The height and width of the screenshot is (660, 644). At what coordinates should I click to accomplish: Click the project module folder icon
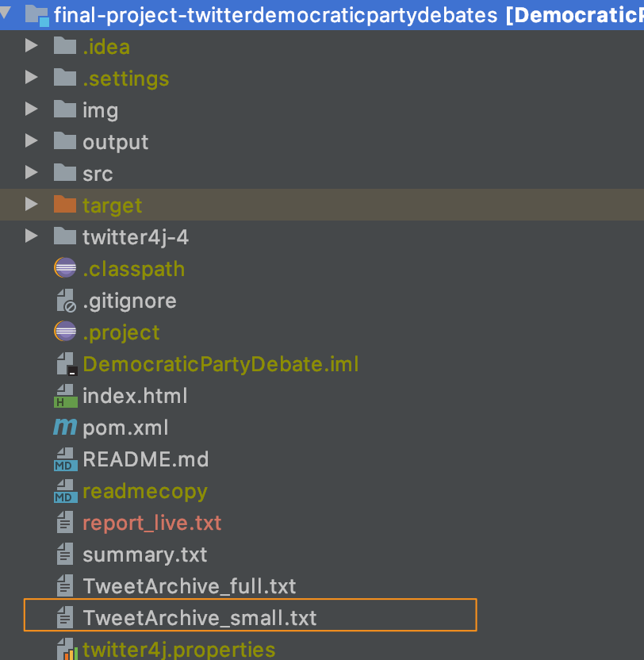36,15
